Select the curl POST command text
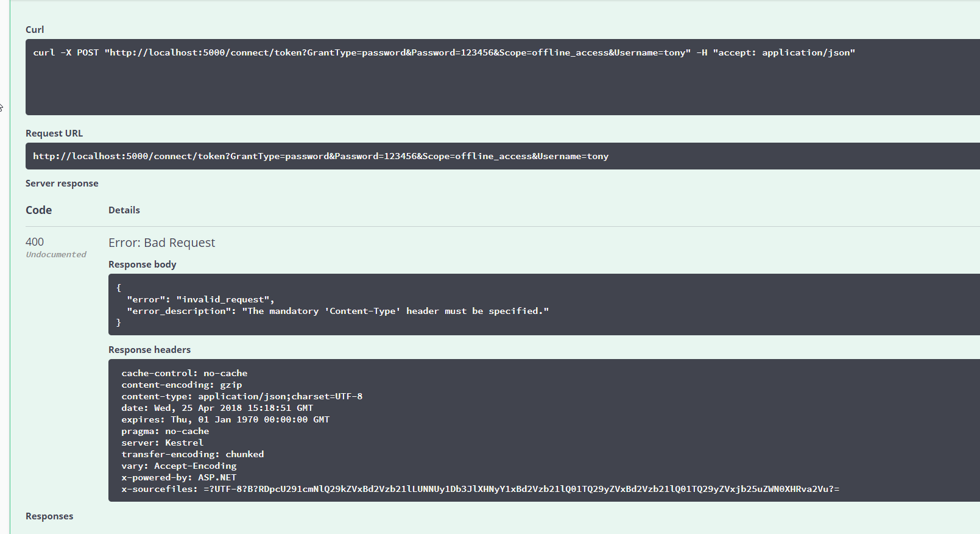Image resolution: width=980 pixels, height=534 pixels. click(x=444, y=52)
